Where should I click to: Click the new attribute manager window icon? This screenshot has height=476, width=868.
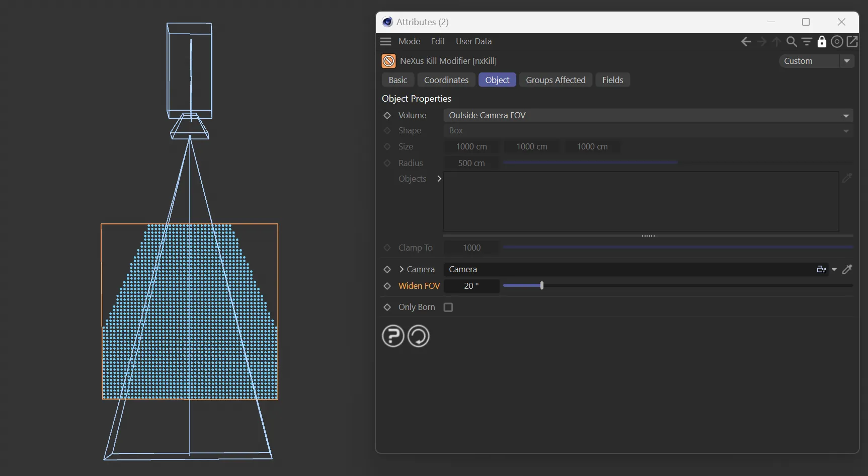click(852, 42)
